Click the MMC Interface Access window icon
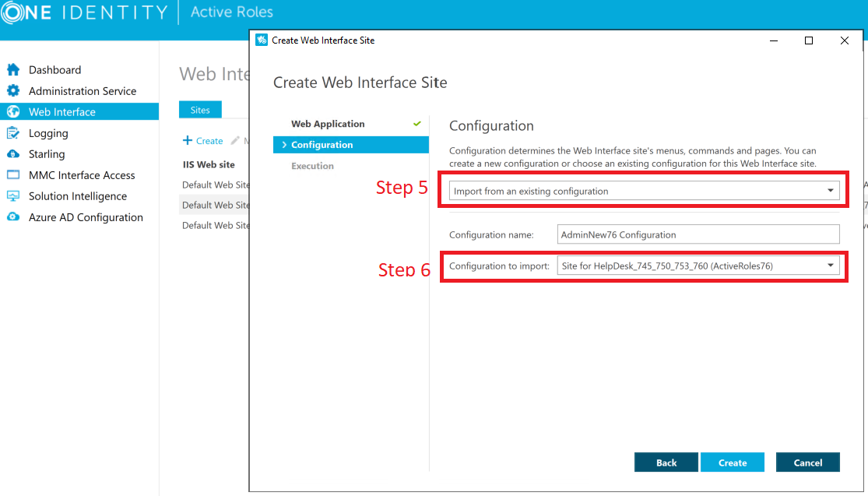Viewport: 868px width, 496px height. point(13,175)
